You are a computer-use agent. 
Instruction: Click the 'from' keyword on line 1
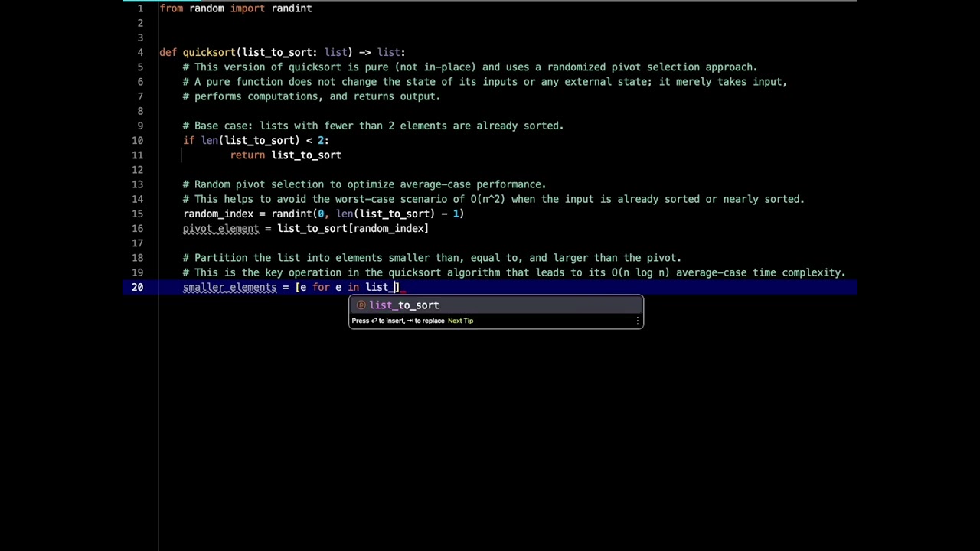tap(171, 8)
